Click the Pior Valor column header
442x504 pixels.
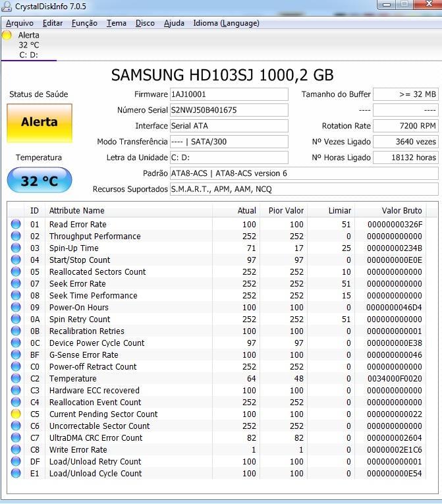coord(283,211)
